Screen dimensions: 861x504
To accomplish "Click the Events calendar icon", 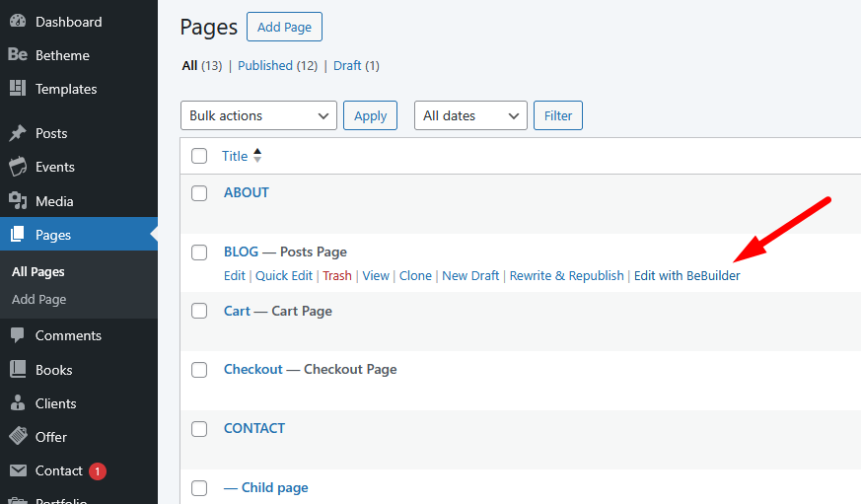I will click(18, 167).
